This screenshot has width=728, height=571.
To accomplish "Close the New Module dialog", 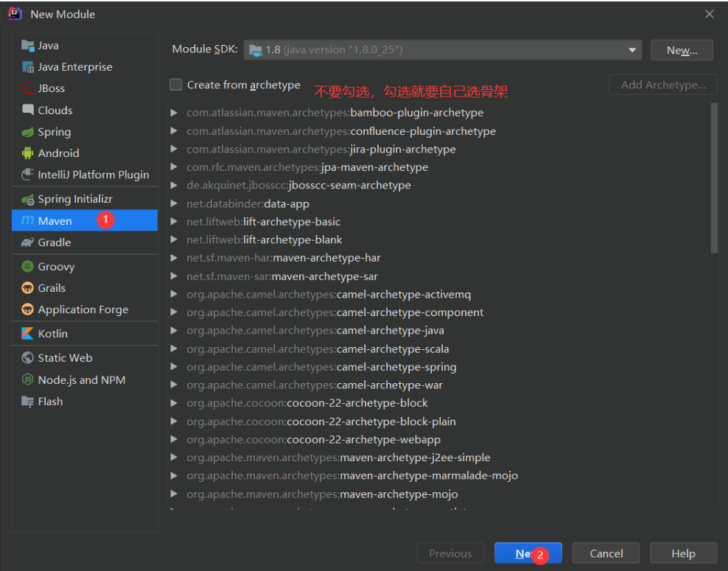I will (x=709, y=14).
